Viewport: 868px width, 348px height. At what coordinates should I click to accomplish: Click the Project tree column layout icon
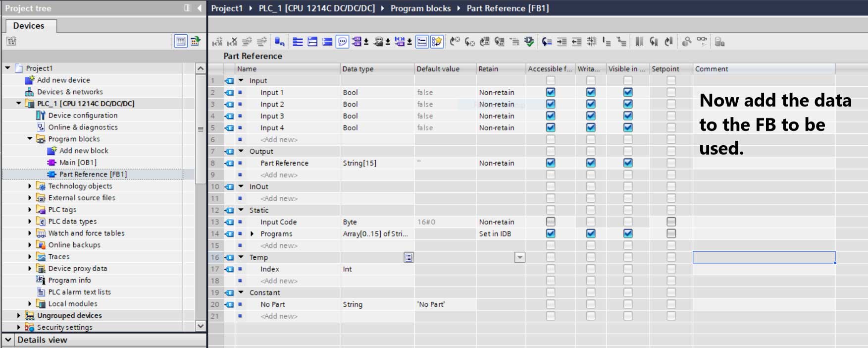pyautogui.click(x=187, y=8)
